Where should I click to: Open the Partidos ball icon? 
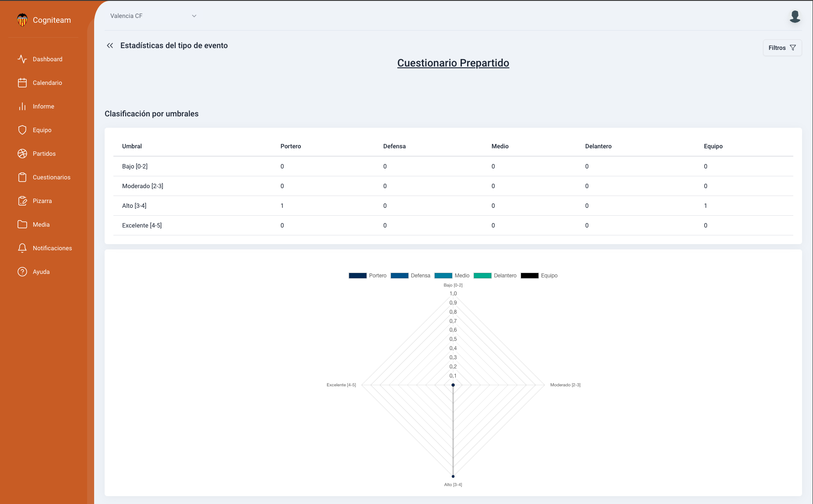click(22, 154)
